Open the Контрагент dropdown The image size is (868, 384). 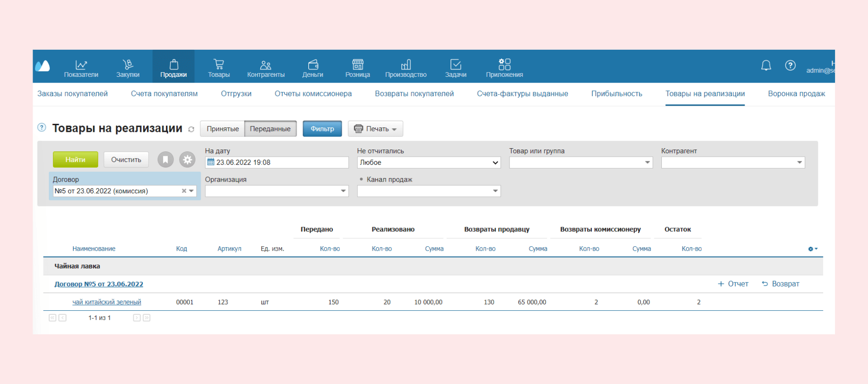click(733, 162)
